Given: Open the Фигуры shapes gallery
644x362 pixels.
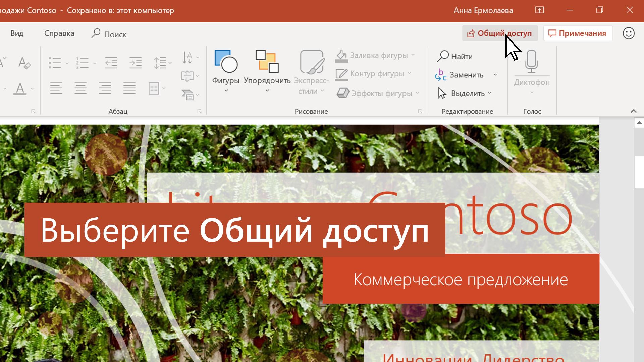Looking at the screenshot, I should pyautogui.click(x=226, y=71).
